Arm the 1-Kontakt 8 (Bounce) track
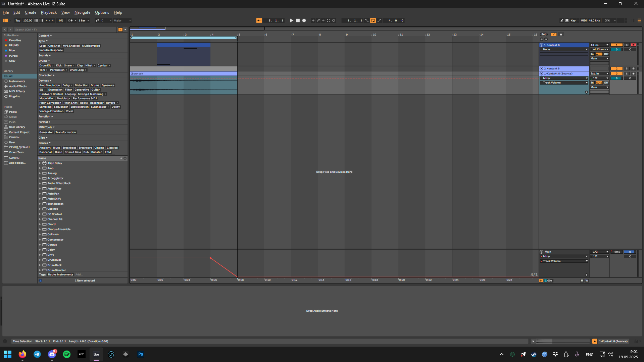 pos(633,73)
